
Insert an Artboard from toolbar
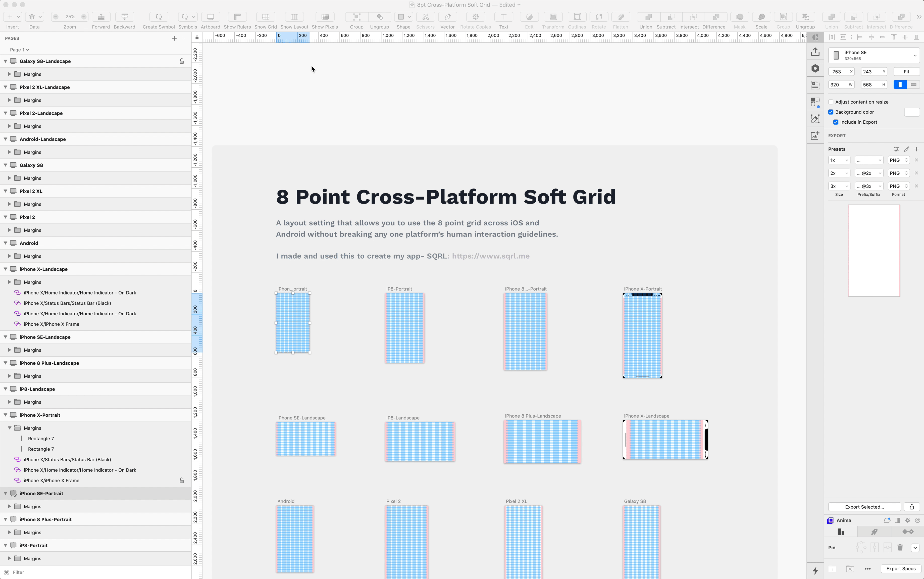click(211, 17)
